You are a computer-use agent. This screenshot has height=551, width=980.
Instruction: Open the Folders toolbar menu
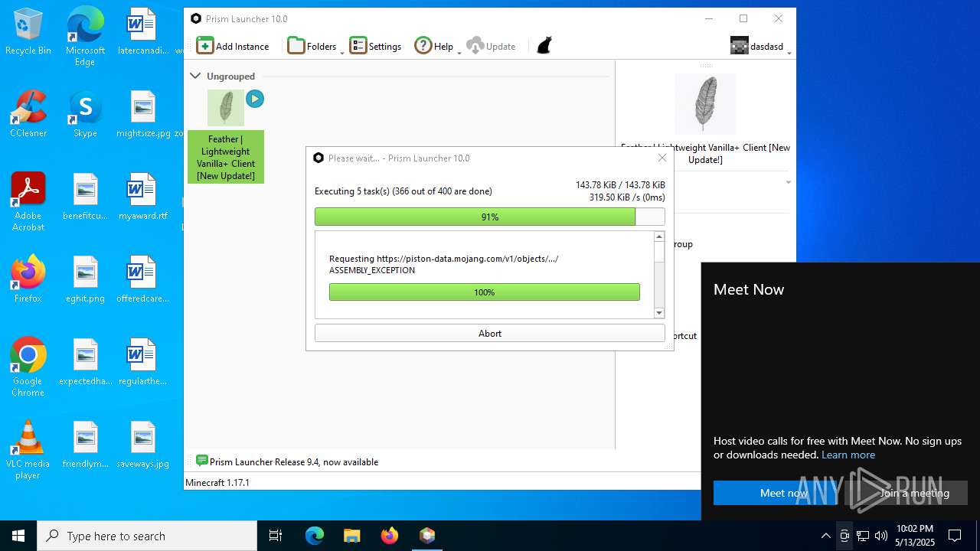[x=312, y=46]
